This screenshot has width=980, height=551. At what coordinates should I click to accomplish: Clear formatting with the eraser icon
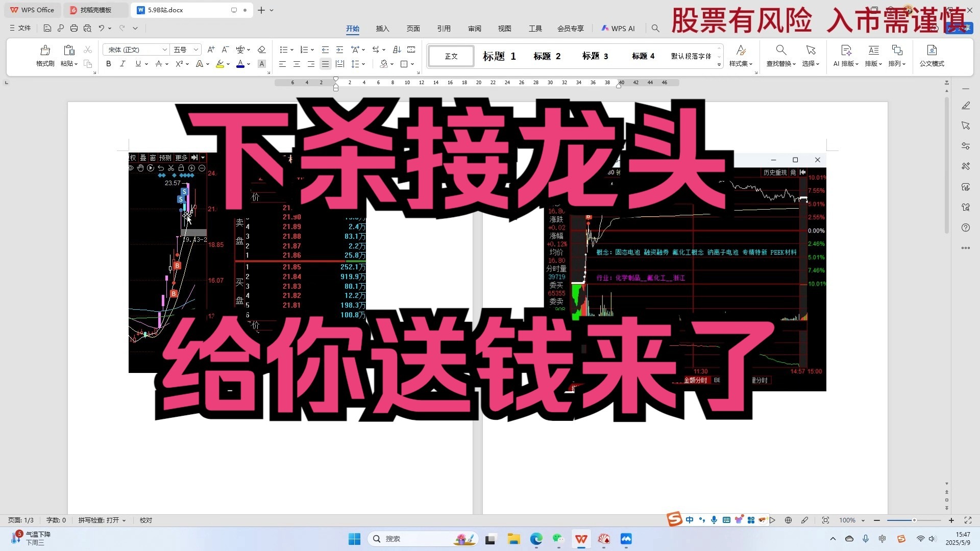pyautogui.click(x=262, y=49)
